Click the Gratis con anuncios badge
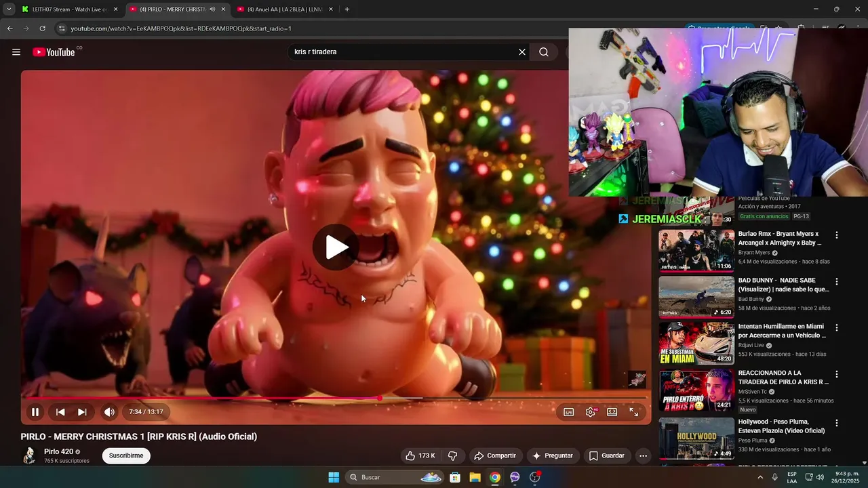Screen dimensions: 868x488 (764, 216)
